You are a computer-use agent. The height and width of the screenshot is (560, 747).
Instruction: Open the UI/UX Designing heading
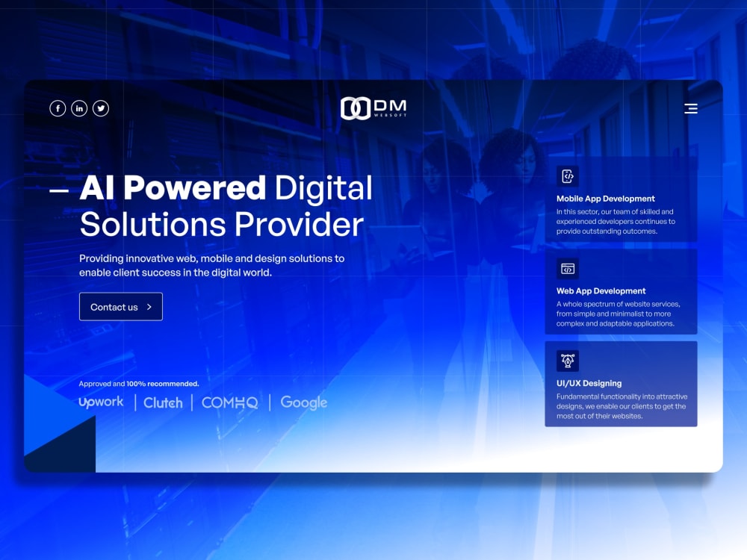[x=589, y=383]
